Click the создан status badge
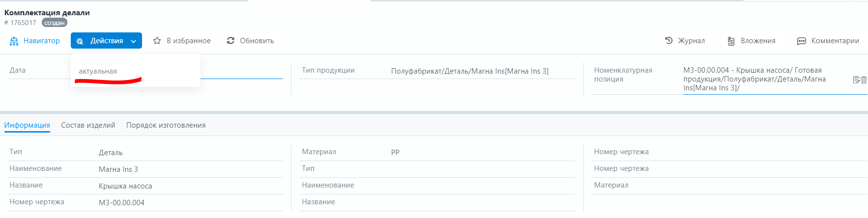Viewport: 868px width, 218px height. coord(54,23)
